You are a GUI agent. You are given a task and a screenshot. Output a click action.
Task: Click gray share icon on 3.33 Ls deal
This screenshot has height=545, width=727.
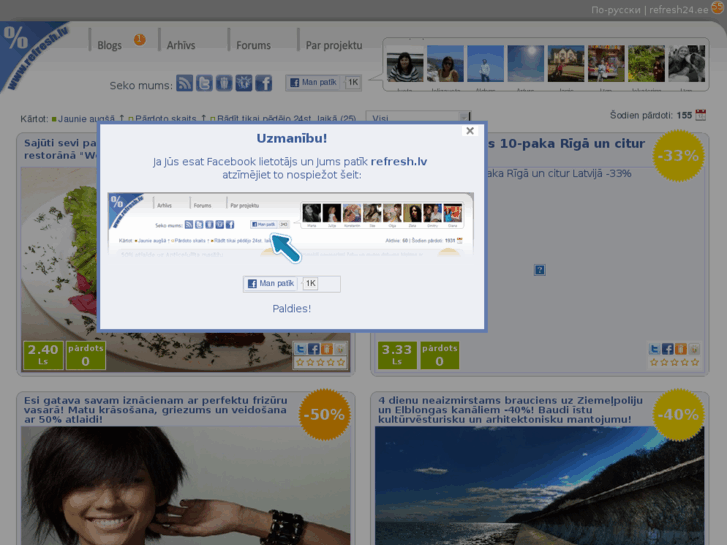coord(694,349)
